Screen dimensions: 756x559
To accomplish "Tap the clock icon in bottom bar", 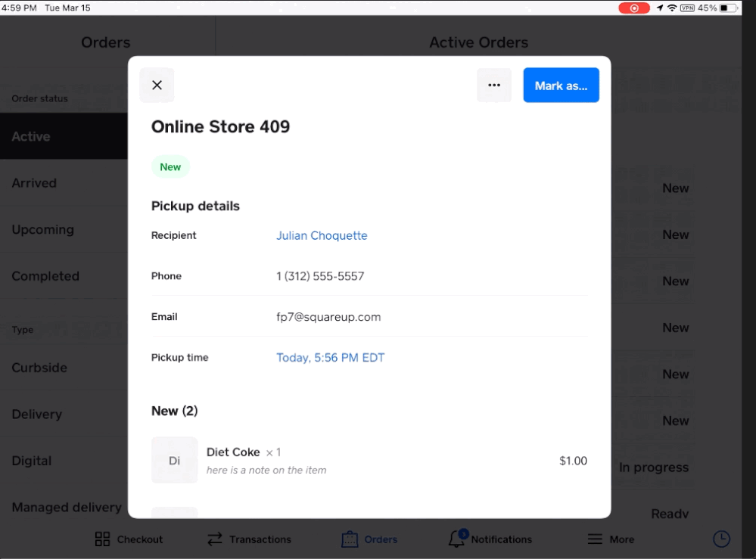I will tap(722, 539).
